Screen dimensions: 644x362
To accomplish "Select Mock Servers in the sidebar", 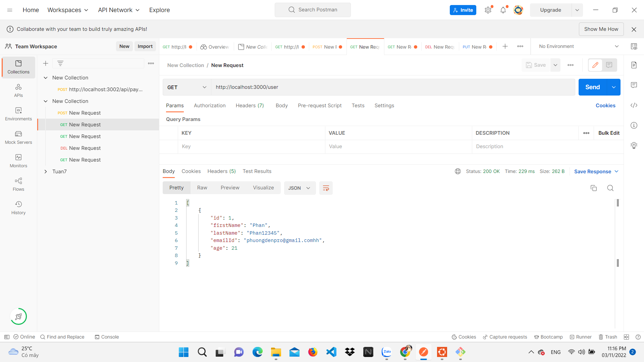I will coord(18,137).
